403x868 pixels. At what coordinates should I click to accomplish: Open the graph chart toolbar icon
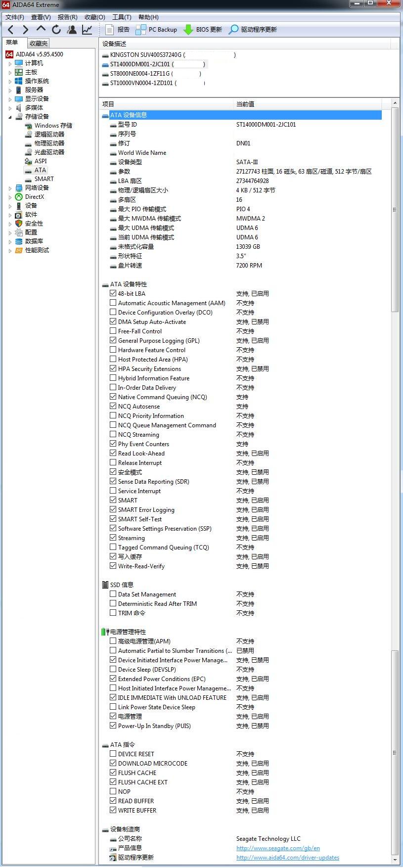(87, 30)
